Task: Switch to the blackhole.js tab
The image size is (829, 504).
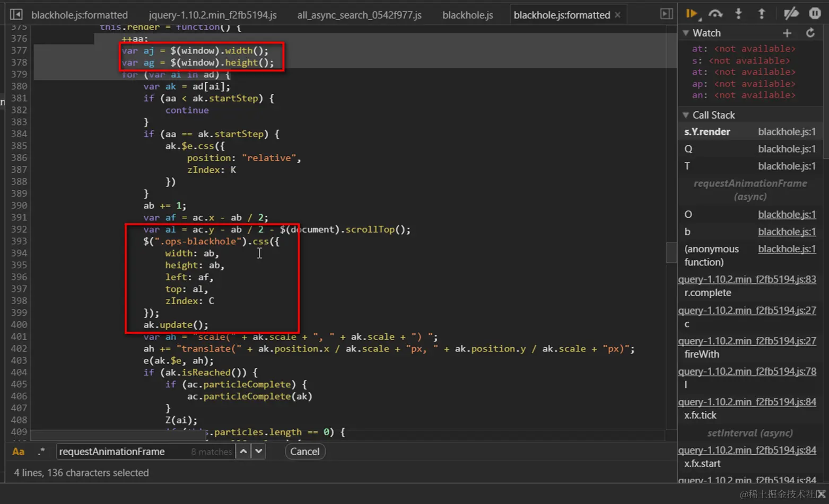Action: tap(468, 15)
